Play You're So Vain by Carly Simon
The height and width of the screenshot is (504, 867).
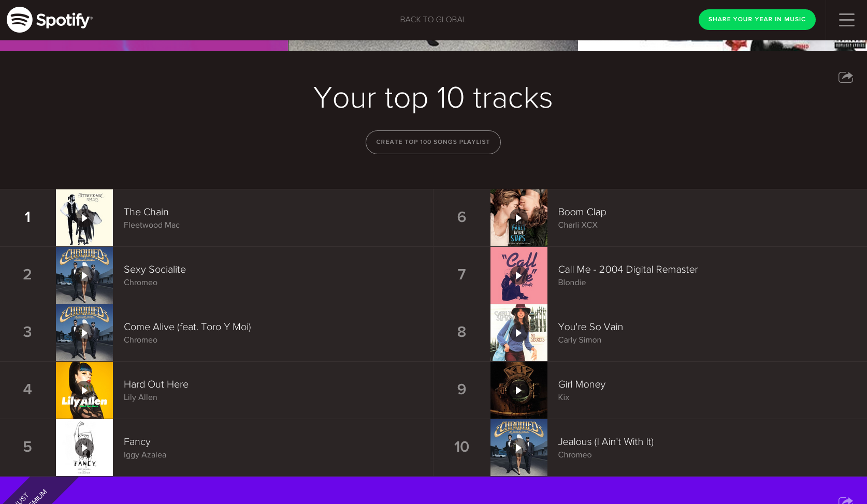518,333
